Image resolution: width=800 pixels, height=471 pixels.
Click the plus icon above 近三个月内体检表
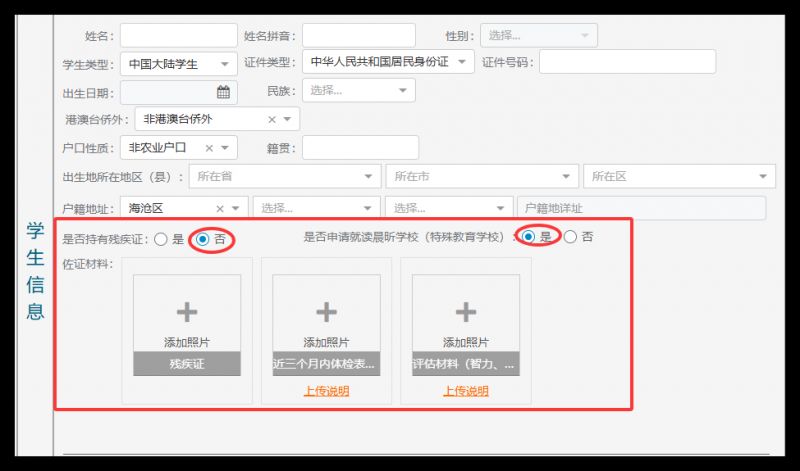click(x=326, y=312)
